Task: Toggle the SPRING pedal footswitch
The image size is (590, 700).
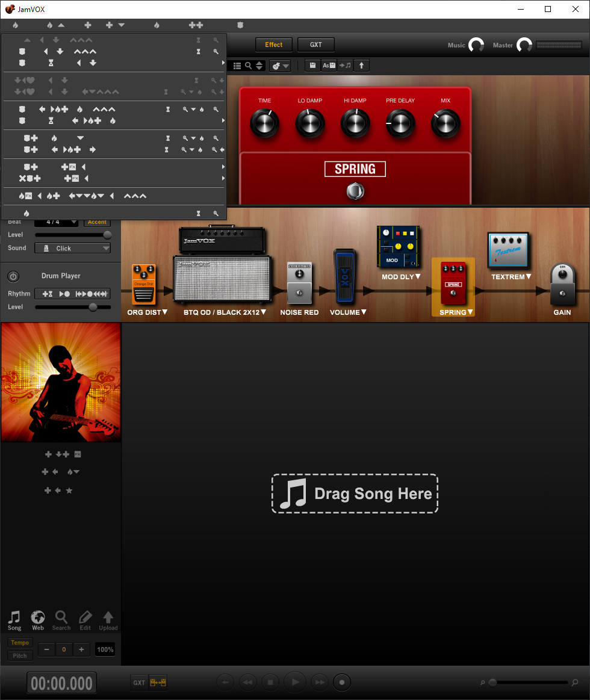Action: [355, 191]
